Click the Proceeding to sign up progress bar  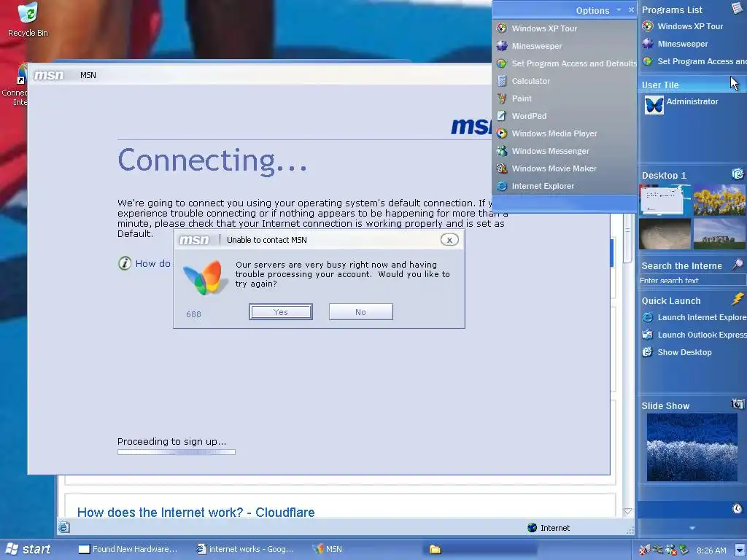click(x=177, y=452)
